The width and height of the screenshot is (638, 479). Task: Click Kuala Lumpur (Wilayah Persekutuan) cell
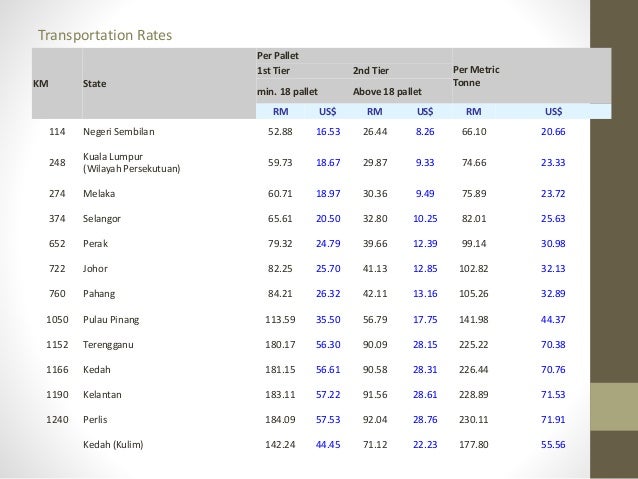[131, 163]
